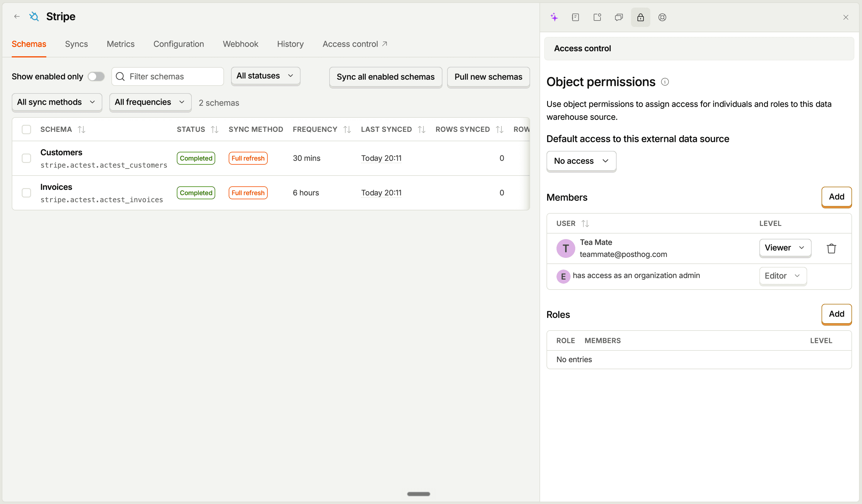Click Customers Full refresh badge
Image resolution: width=862 pixels, height=504 pixels.
point(248,158)
